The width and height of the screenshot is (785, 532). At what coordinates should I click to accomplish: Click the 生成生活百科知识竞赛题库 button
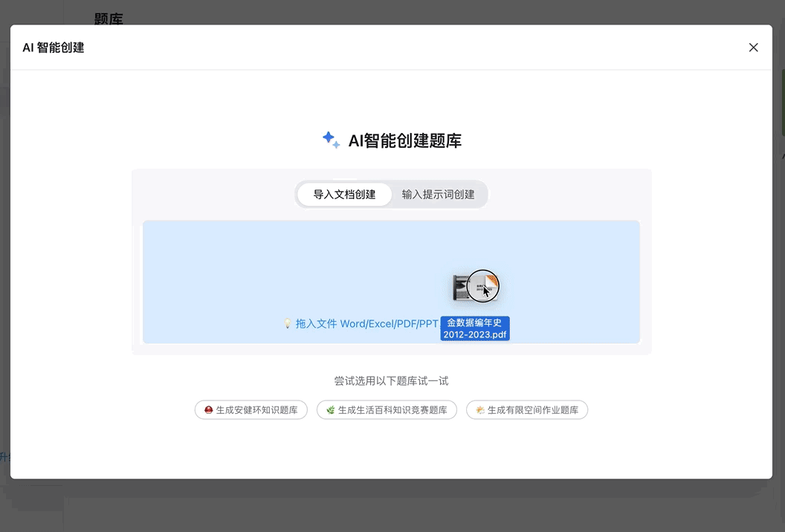pyautogui.click(x=387, y=409)
